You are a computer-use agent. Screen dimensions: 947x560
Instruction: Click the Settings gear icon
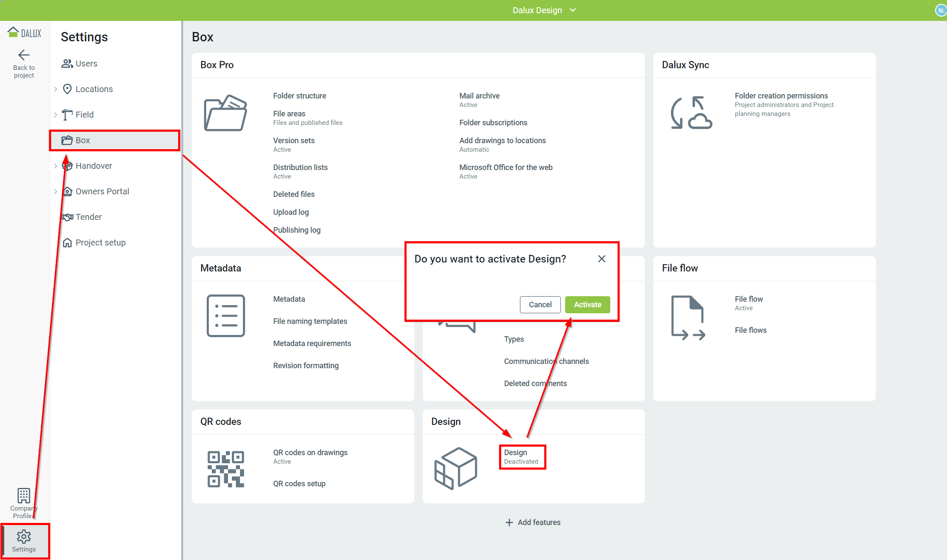click(x=24, y=537)
